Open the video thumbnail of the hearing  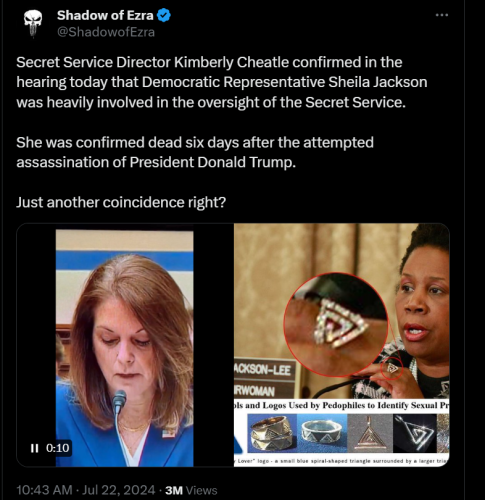(x=124, y=345)
